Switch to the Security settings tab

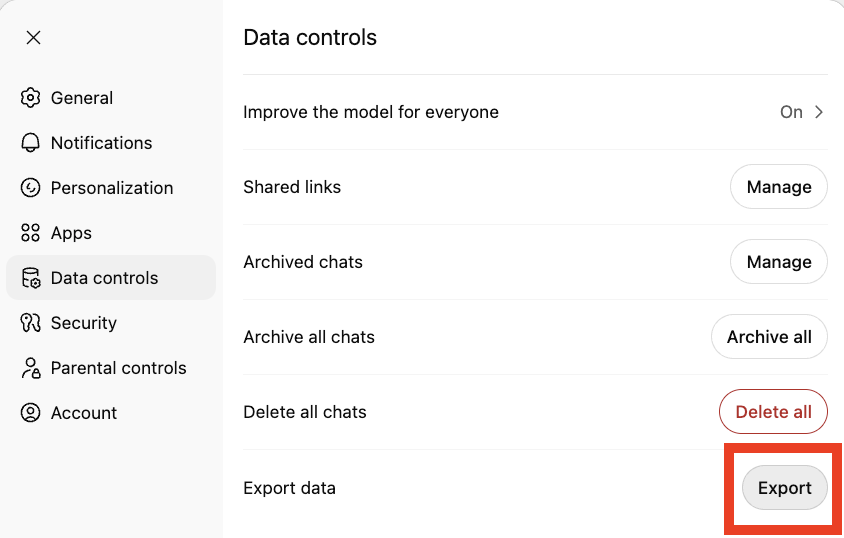[x=84, y=323]
